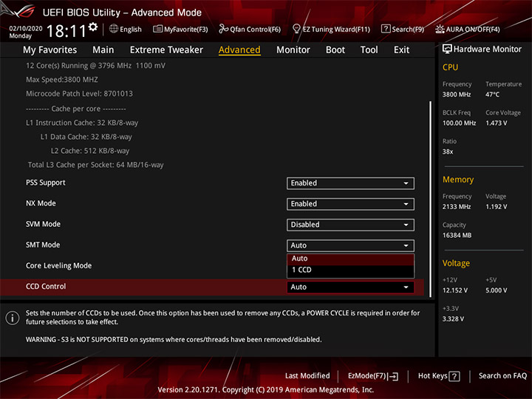Image resolution: width=532 pixels, height=399 pixels.
Task: Click CPU temperature value 47°C
Action: [492, 95]
